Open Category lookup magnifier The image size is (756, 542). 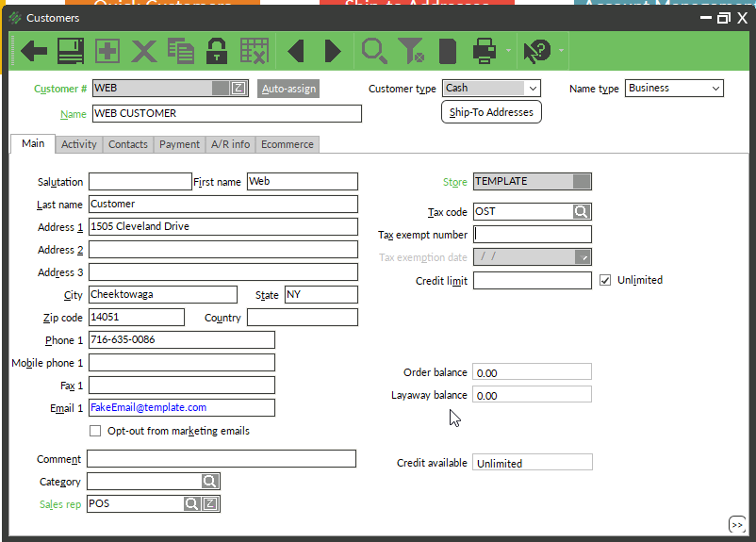click(x=209, y=482)
